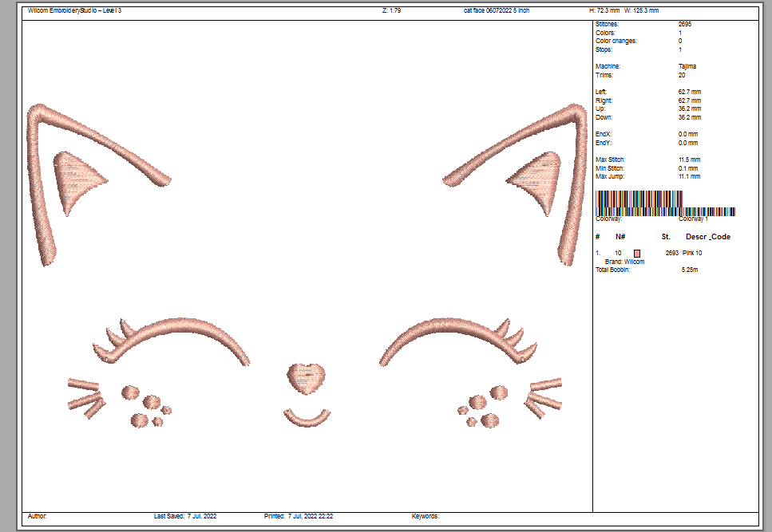772x532 pixels.
Task: Click the design name 'cat face 06072022 5 inch'
Action: pyautogui.click(x=496, y=11)
